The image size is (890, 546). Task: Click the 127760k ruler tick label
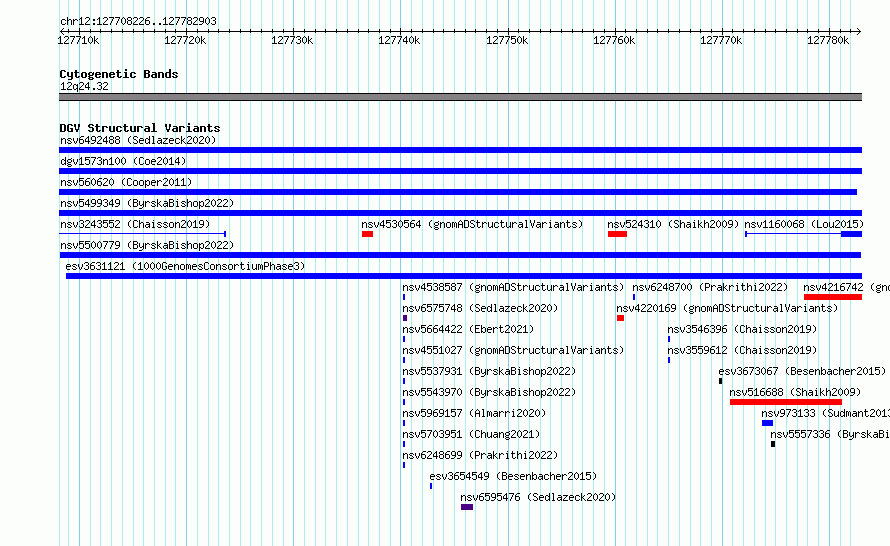click(614, 40)
